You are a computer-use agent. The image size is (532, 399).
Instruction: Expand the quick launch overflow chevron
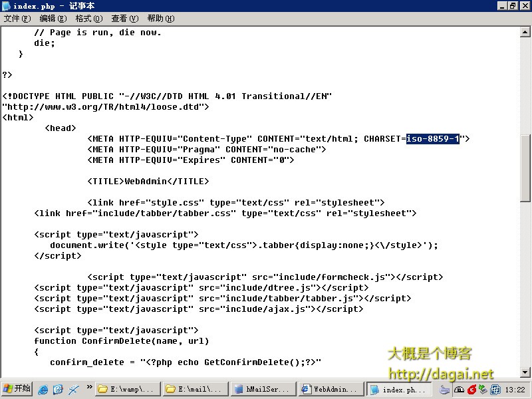coord(89,387)
